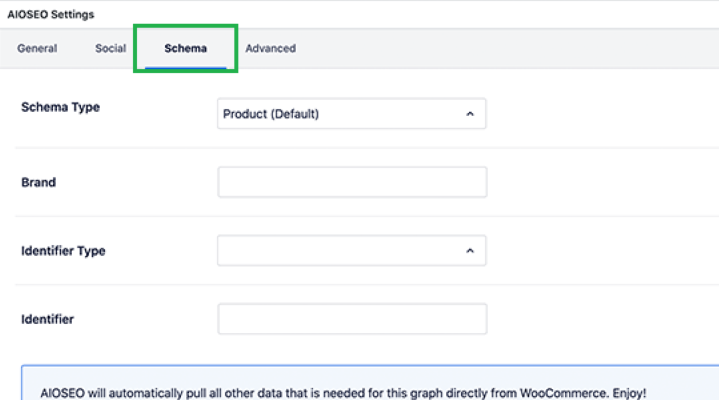Screen dimensions: 719x400
Task: Select the highlighted Schema tab
Action: pos(185,48)
